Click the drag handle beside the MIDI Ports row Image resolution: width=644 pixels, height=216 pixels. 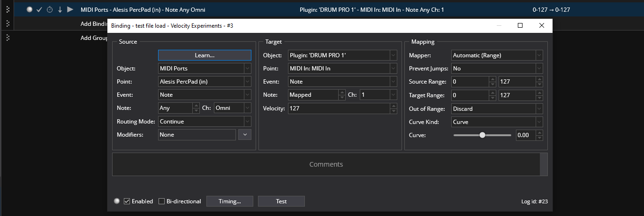pos(8,9)
